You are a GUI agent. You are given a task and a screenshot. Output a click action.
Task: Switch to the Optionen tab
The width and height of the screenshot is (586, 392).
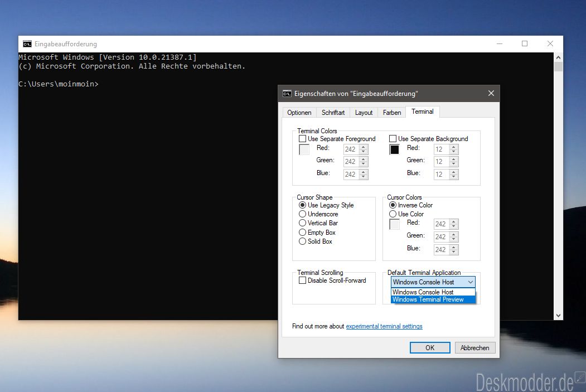click(299, 113)
